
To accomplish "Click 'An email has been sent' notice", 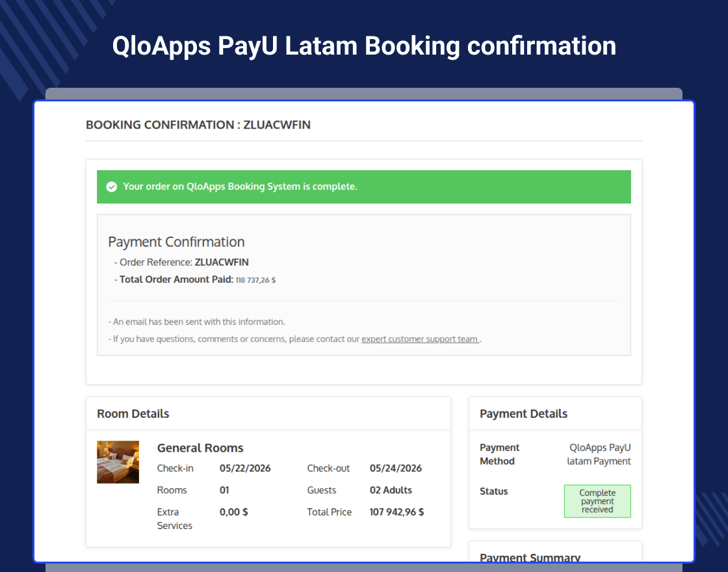I will click(x=197, y=322).
